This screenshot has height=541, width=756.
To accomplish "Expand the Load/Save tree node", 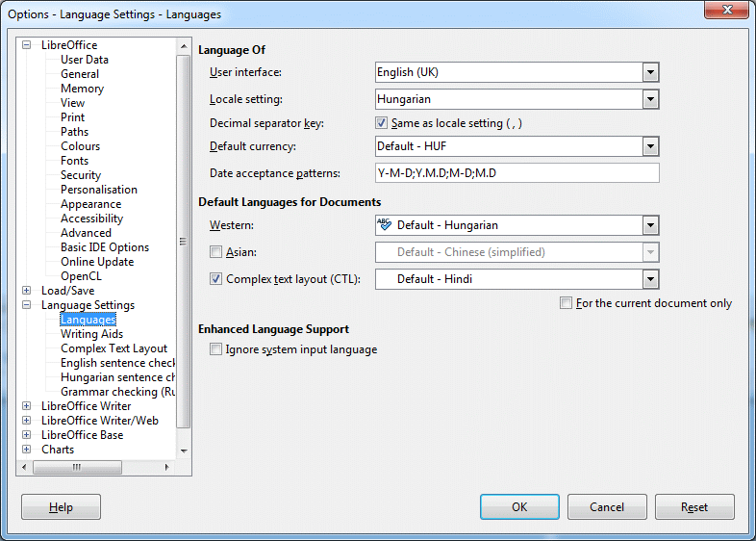I will point(27,291).
